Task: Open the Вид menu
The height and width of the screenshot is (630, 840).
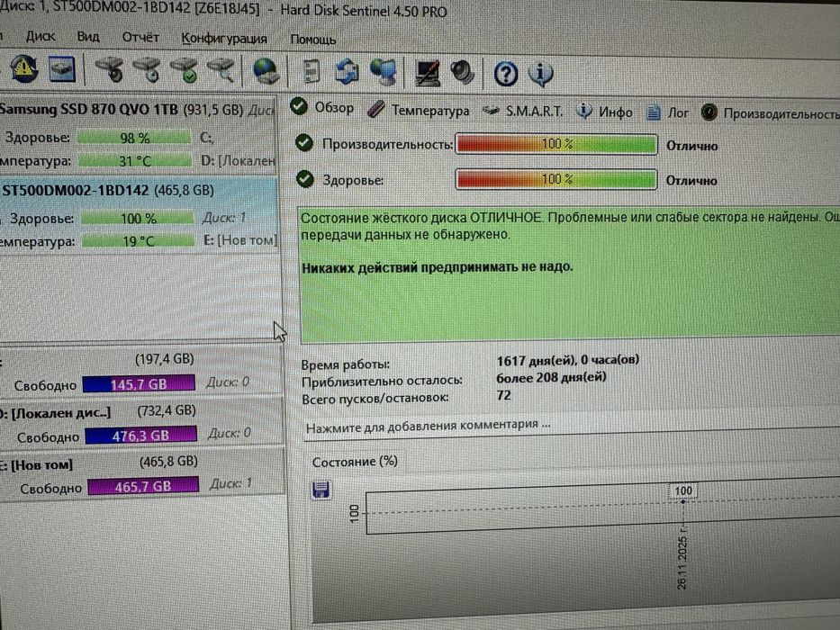Action: click(x=88, y=36)
